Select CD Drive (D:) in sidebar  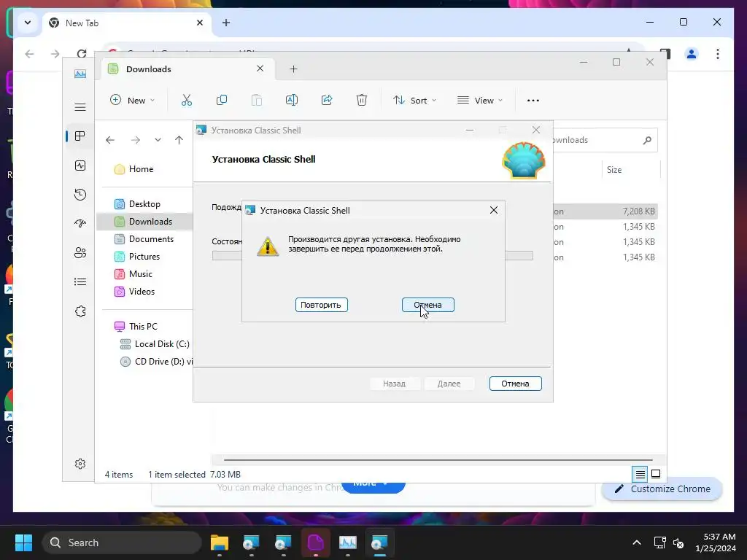(x=156, y=362)
